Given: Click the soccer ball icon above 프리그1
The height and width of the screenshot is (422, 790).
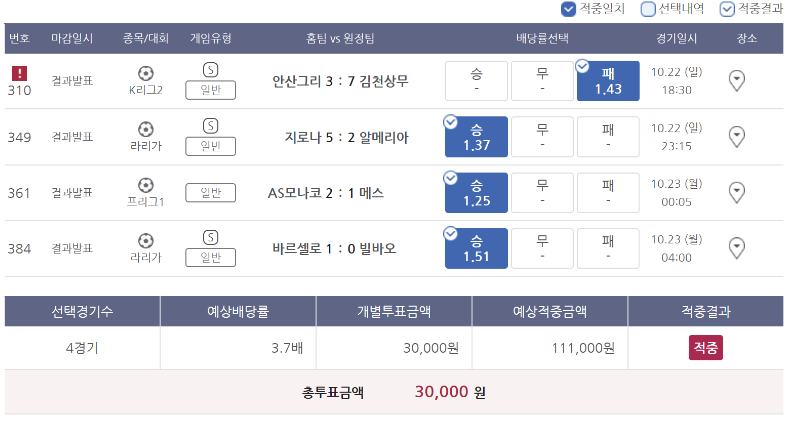Looking at the screenshot, I should pyautogui.click(x=146, y=185).
